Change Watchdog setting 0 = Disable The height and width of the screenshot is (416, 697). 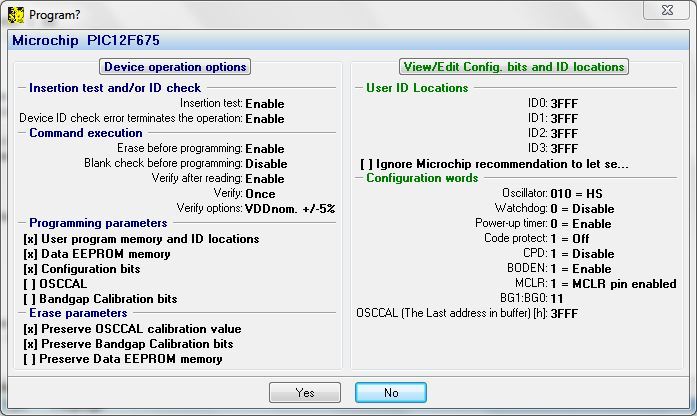pos(582,209)
